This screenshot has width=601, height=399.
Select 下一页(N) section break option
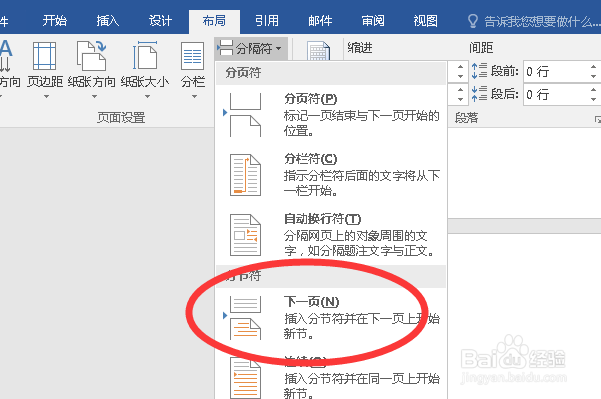tap(331, 317)
